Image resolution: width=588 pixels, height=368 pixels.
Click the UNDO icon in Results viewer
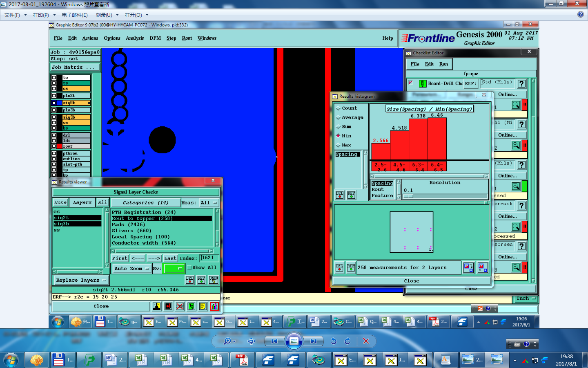[214, 280]
